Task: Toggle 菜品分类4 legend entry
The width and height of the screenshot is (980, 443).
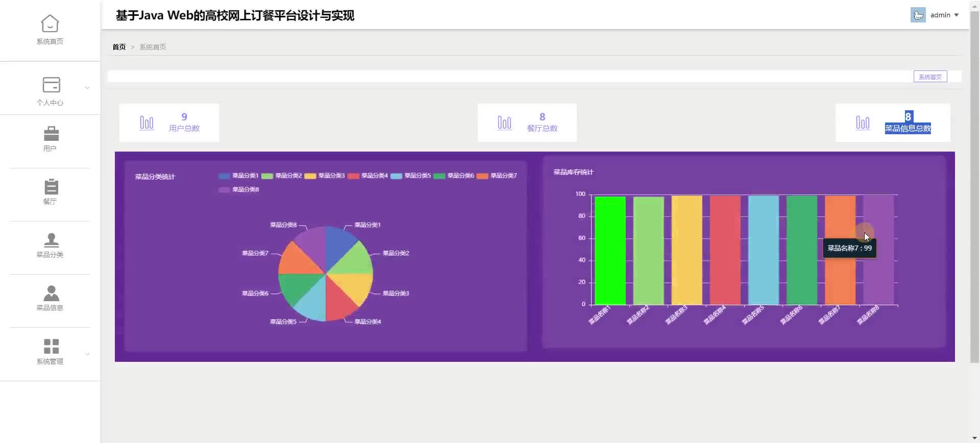Action: point(367,176)
